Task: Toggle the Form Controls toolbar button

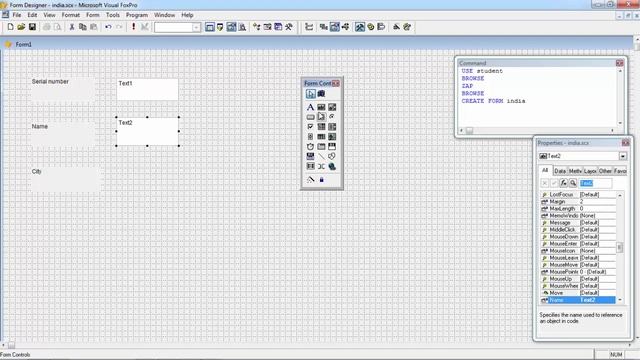Action: pyautogui.click(x=360, y=27)
